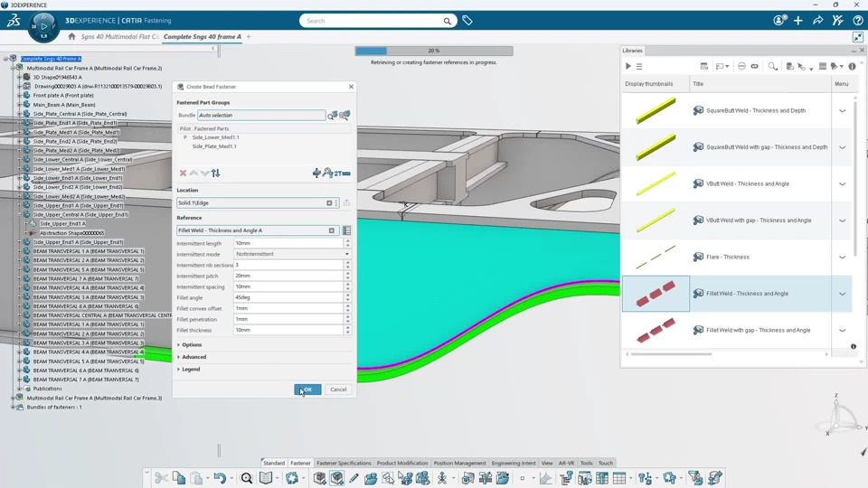Click the play icon in Libraries panel
The height and width of the screenshot is (488, 868).
(627, 66)
